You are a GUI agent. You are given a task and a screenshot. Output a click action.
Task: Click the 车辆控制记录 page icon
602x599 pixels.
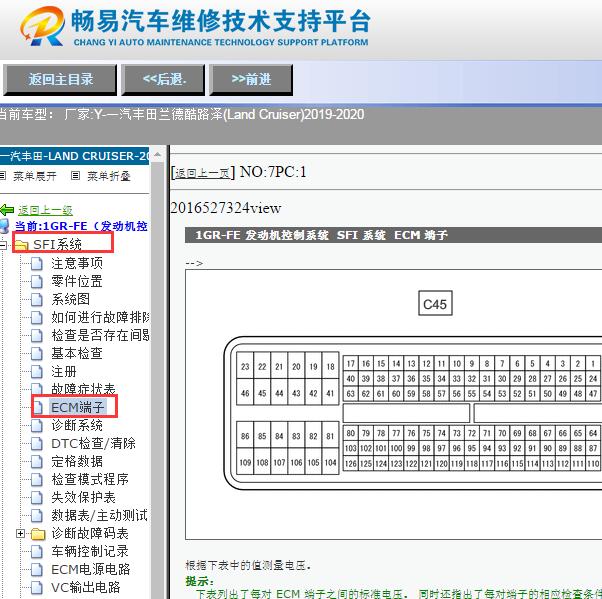pyautogui.click(x=37, y=552)
